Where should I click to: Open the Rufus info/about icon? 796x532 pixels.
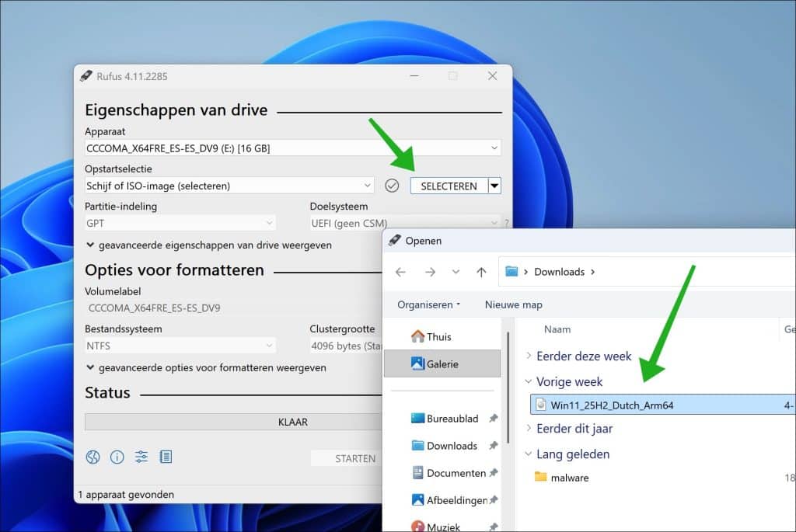click(x=117, y=457)
